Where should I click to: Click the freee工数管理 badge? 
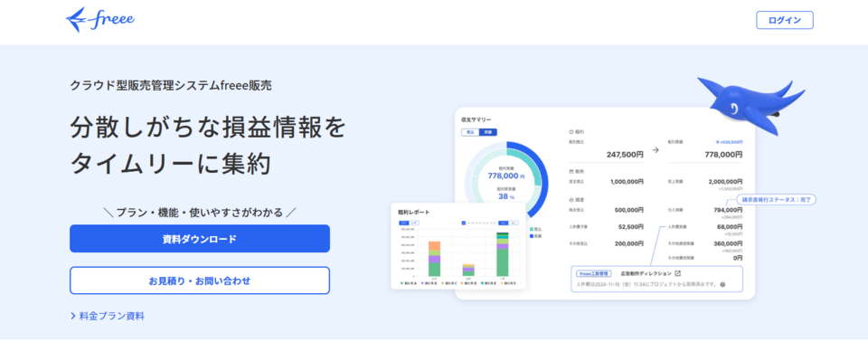coord(593,273)
